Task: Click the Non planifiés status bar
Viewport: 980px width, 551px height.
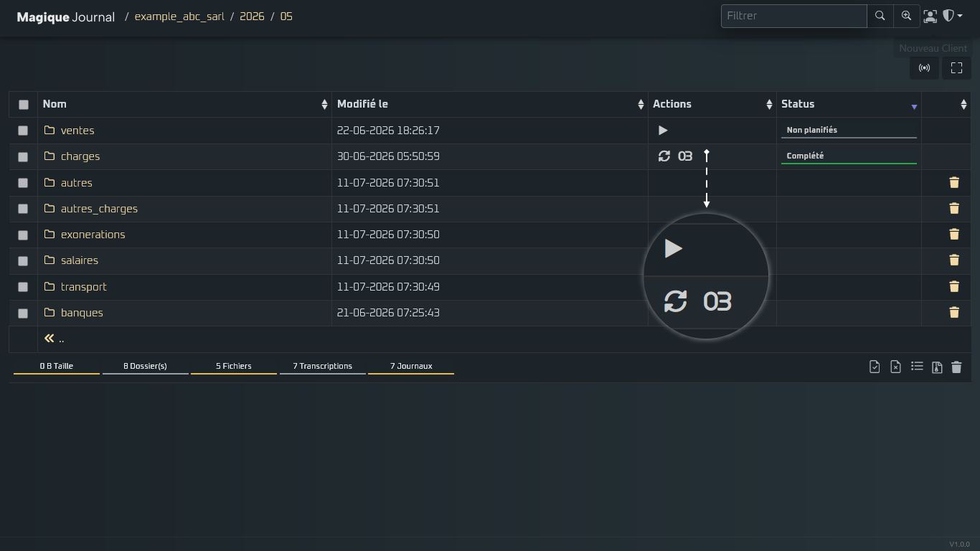Action: (x=849, y=131)
